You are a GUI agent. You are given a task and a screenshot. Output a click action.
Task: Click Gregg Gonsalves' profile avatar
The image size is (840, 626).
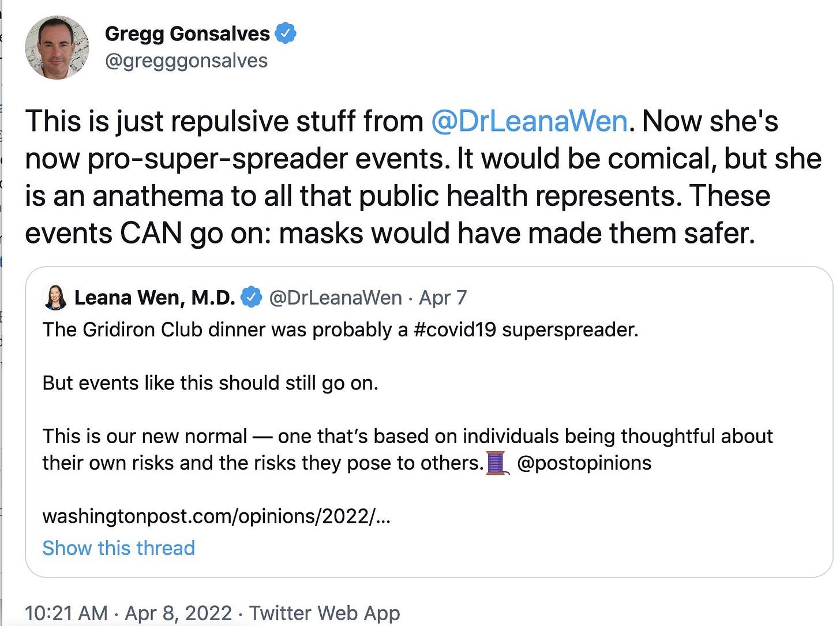pyautogui.click(x=57, y=47)
